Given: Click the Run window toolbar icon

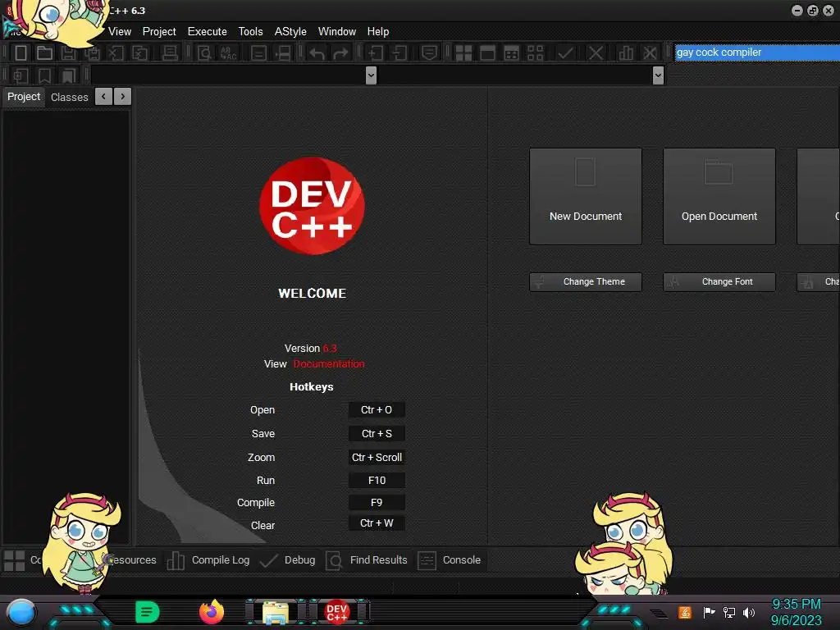Looking at the screenshot, I should [487, 53].
